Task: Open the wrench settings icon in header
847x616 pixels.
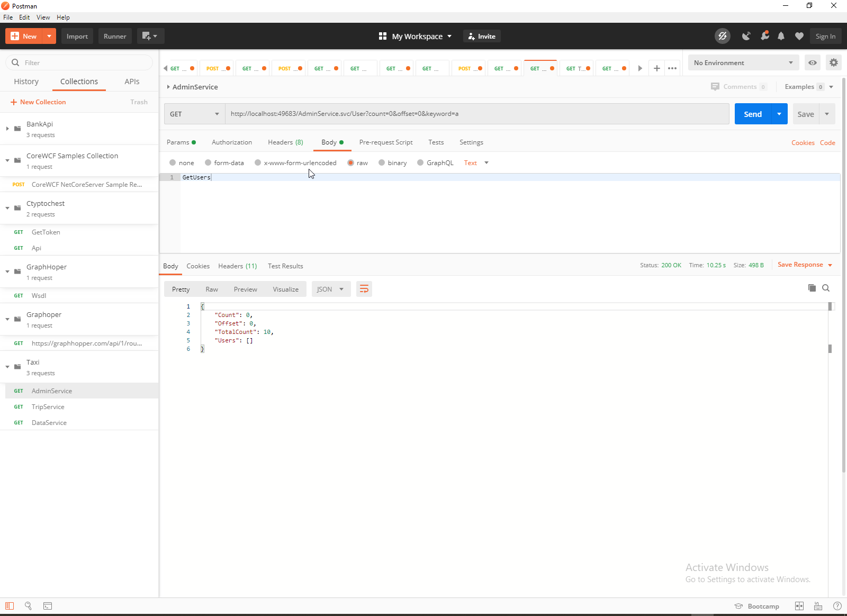Action: point(764,36)
